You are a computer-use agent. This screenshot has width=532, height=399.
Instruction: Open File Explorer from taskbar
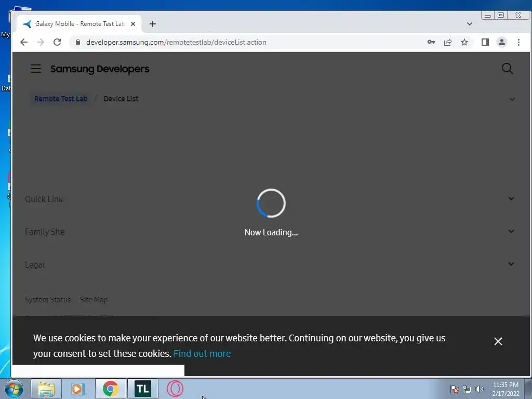(46, 389)
